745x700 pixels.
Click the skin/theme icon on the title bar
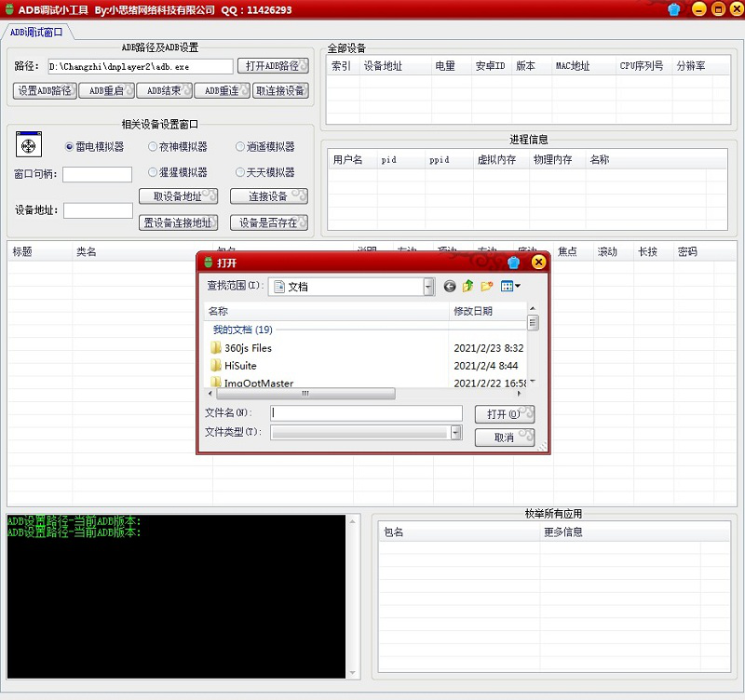(x=671, y=8)
